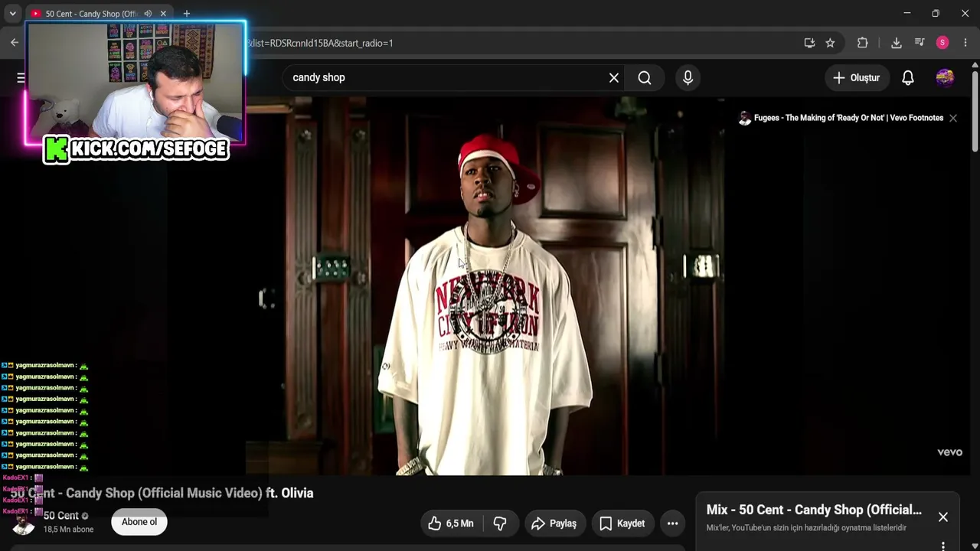Like the video showing 6,5 Mn
Screen dimensions: 980x551
[x=451, y=523]
